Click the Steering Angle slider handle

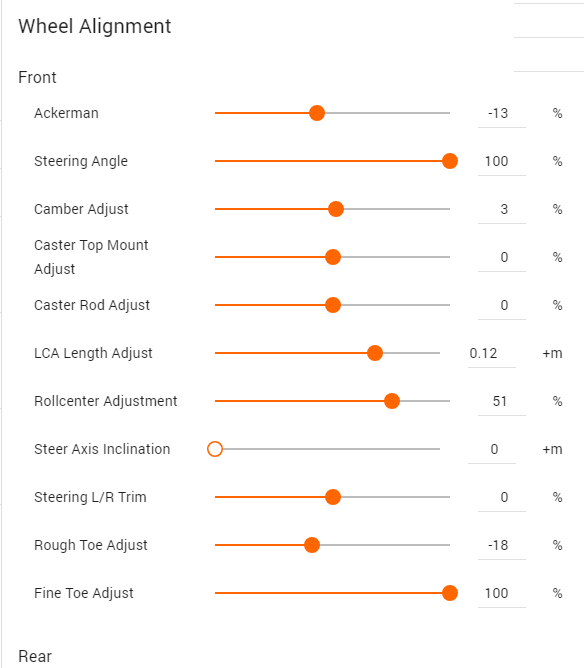pos(449,161)
